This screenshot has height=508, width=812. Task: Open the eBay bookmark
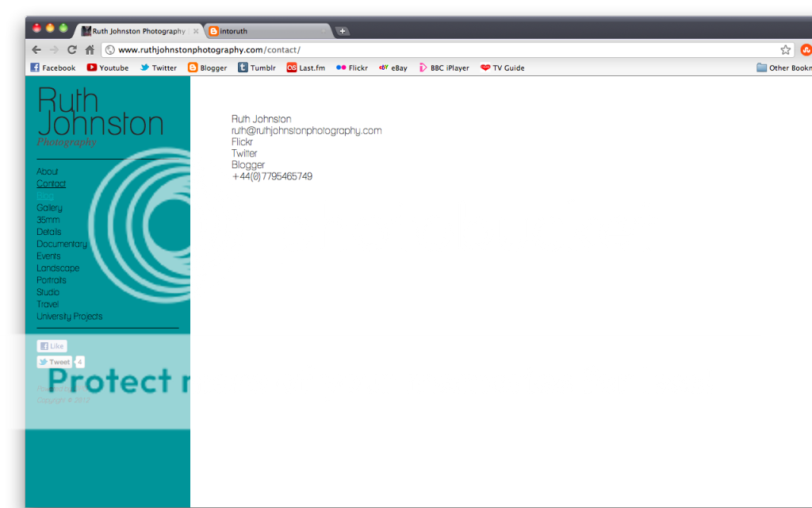(393, 67)
